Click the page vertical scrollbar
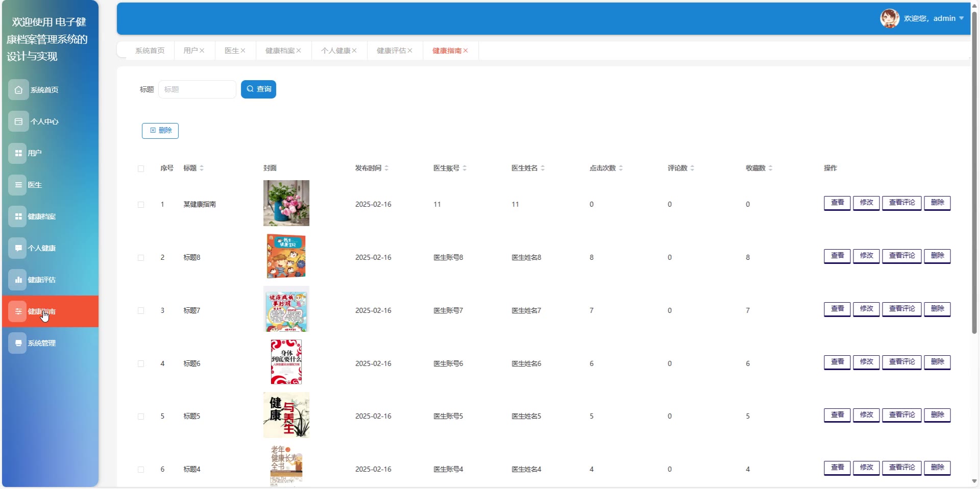The height and width of the screenshot is (489, 980). tap(974, 174)
